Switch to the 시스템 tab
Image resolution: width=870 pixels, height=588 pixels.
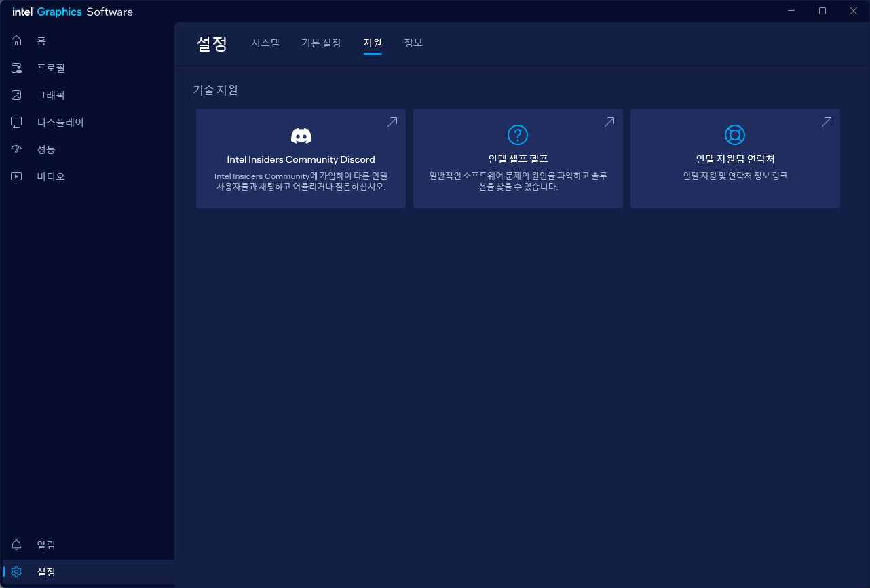point(265,43)
